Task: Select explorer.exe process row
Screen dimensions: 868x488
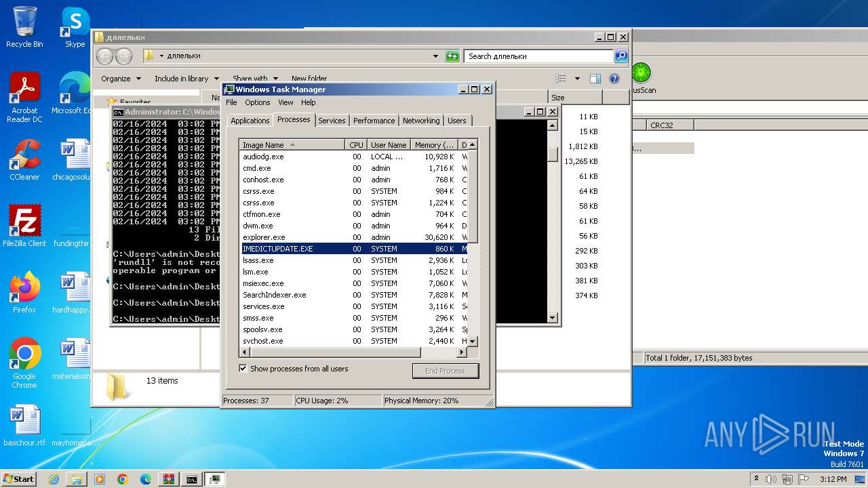Action: pyautogui.click(x=354, y=237)
